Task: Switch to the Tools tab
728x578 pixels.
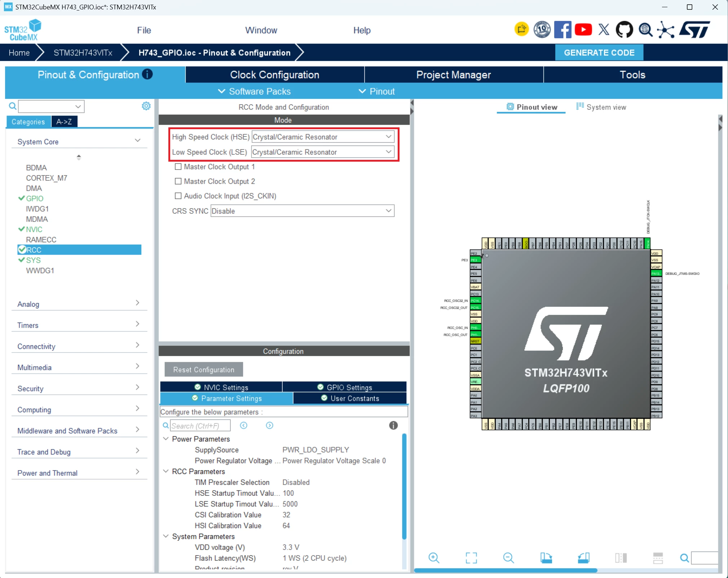Action: (633, 75)
